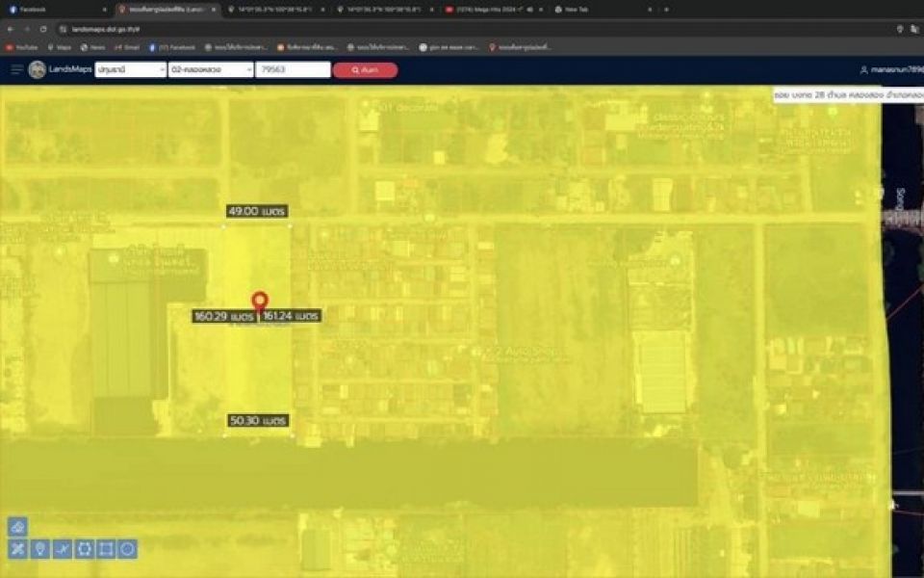Expand the district dropdown showing 02

pyautogui.click(x=211, y=70)
